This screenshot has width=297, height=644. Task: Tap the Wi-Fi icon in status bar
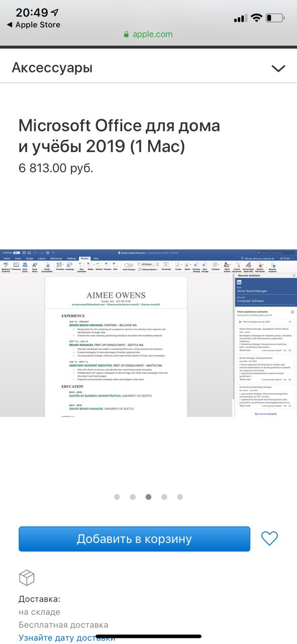click(257, 18)
